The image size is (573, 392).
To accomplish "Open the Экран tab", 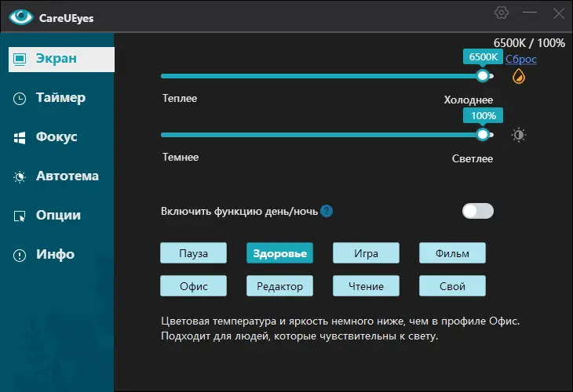I will pos(61,59).
